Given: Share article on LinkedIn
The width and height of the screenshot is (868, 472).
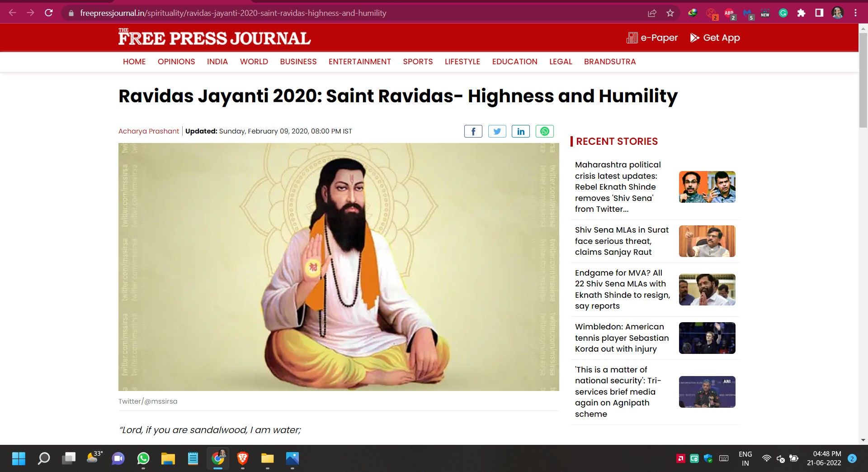Looking at the screenshot, I should (x=521, y=131).
